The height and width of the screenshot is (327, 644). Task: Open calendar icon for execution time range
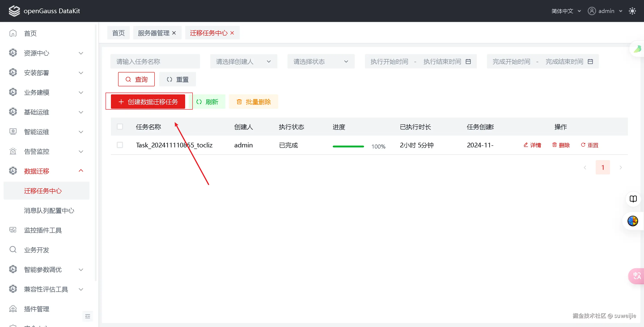(468, 62)
